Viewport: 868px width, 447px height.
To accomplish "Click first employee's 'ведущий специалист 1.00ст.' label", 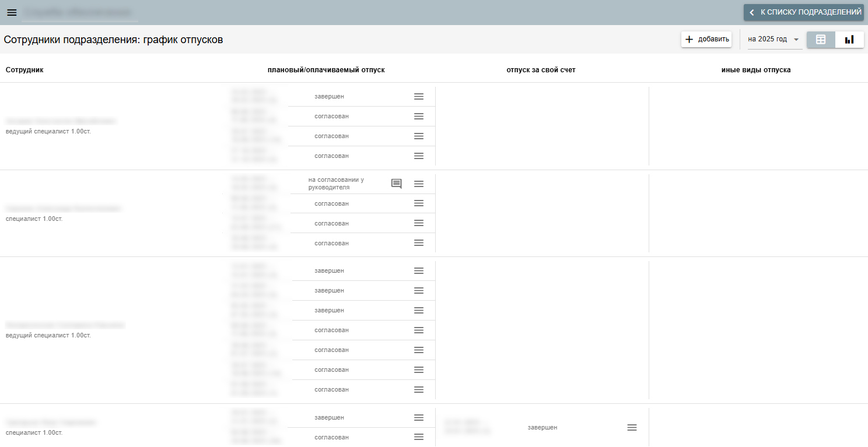I will pyautogui.click(x=48, y=131).
